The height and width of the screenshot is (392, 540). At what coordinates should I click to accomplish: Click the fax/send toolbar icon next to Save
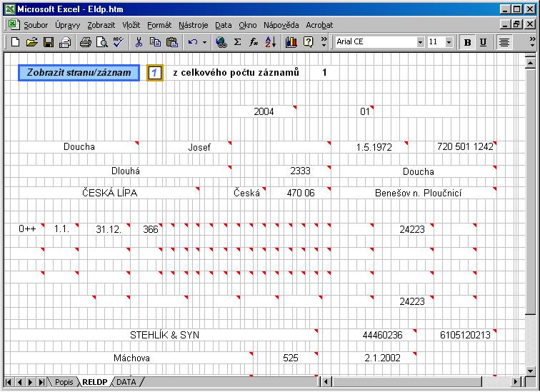(65, 42)
